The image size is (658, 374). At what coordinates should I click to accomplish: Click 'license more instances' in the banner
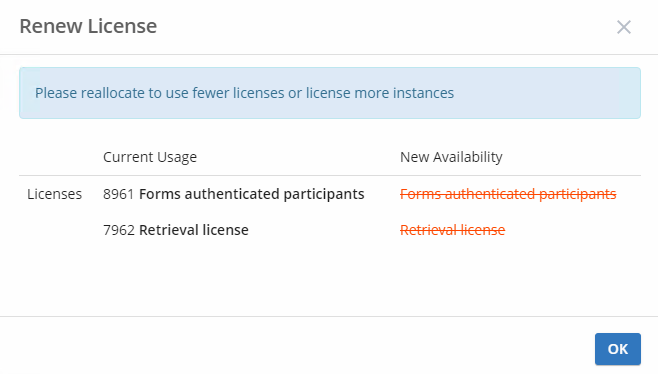[x=380, y=93]
